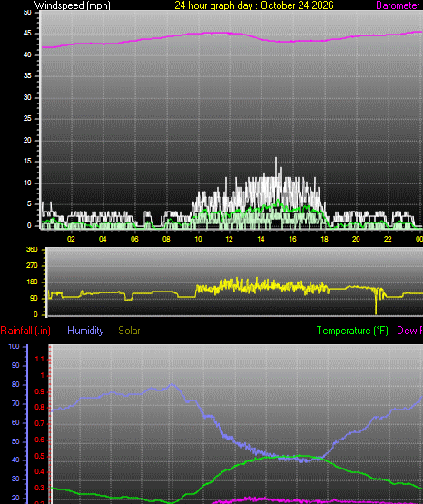The image size is (423, 504).
Task: Click the graph title 'October 24 2026'
Action: pyautogui.click(x=297, y=5)
